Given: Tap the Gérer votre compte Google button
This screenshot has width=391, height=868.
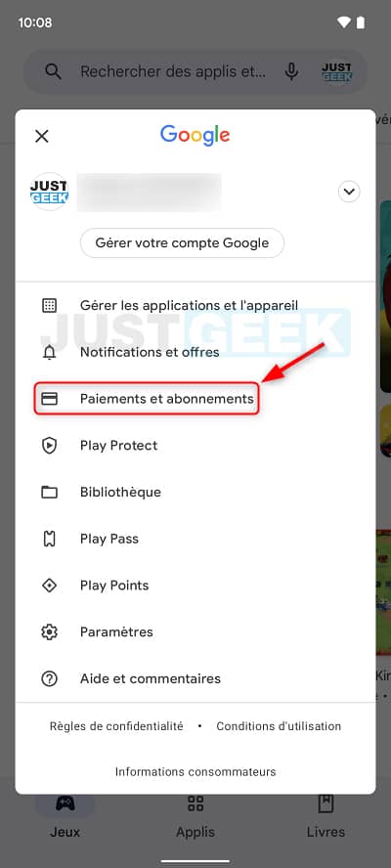Looking at the screenshot, I should pyautogui.click(x=182, y=243).
